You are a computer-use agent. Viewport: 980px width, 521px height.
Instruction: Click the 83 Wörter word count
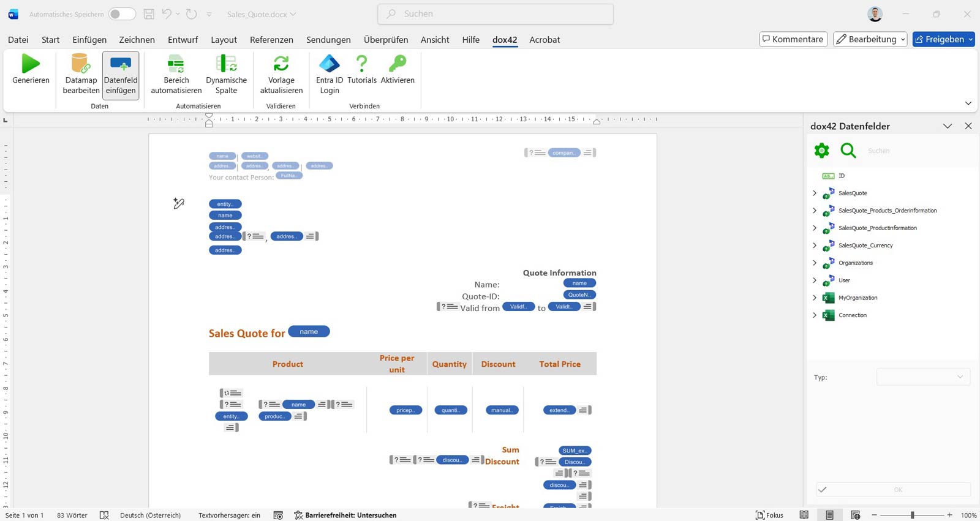click(x=72, y=515)
